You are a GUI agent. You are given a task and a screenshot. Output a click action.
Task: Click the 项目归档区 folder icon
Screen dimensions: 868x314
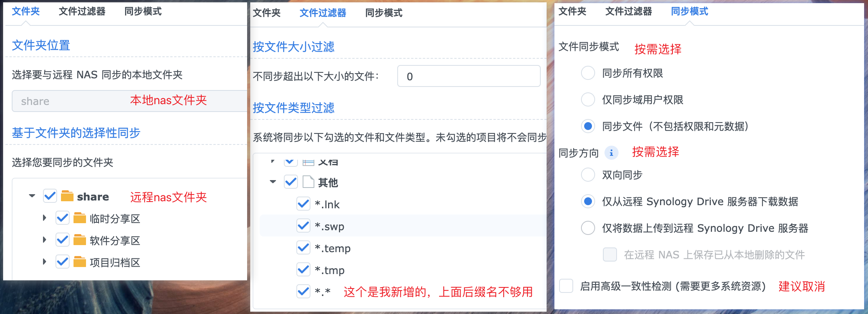[80, 262]
